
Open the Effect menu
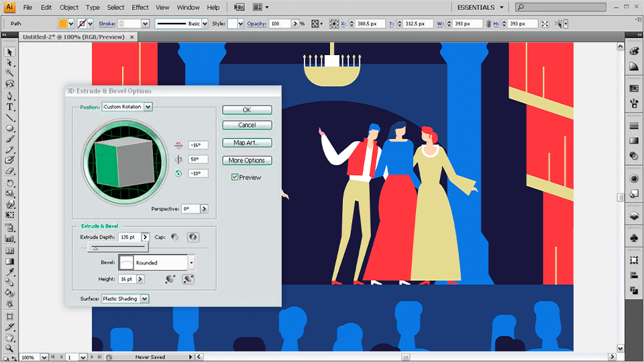click(140, 7)
